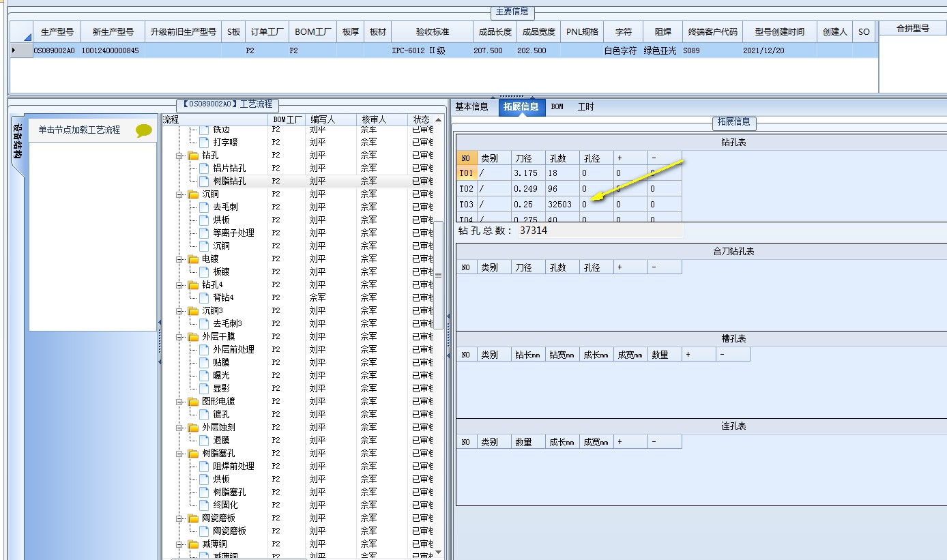The width and height of the screenshot is (947, 560).
Task: Click the 树脂塞孔 folder icon
Action: point(193,454)
